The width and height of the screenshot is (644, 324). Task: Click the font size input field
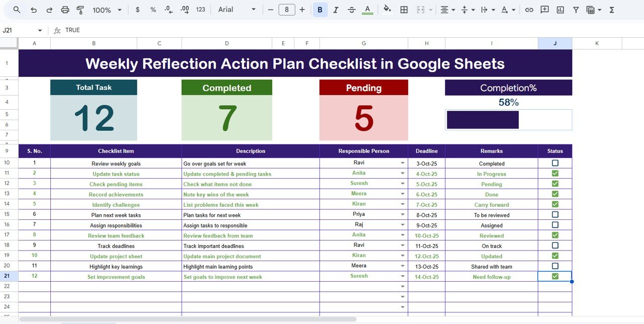(x=286, y=10)
